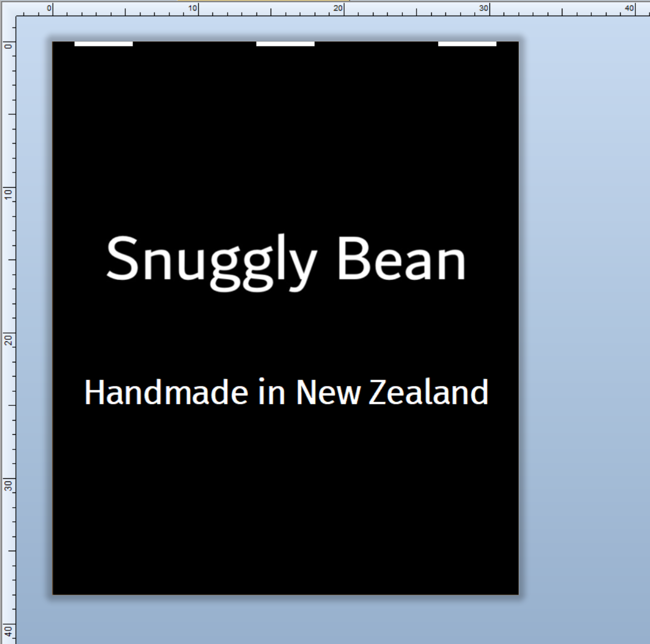Click empty blue workspace right of the label
Screen dimensions: 650x644
(582, 315)
